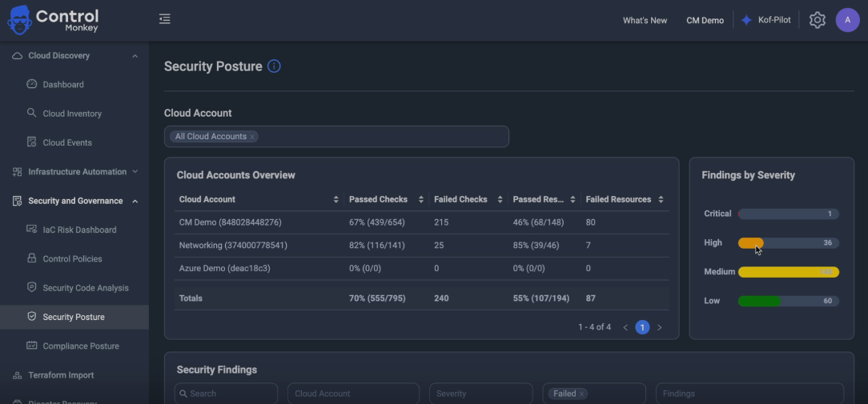
Task: Click the CM Demo organization link
Action: pyautogui.click(x=705, y=21)
